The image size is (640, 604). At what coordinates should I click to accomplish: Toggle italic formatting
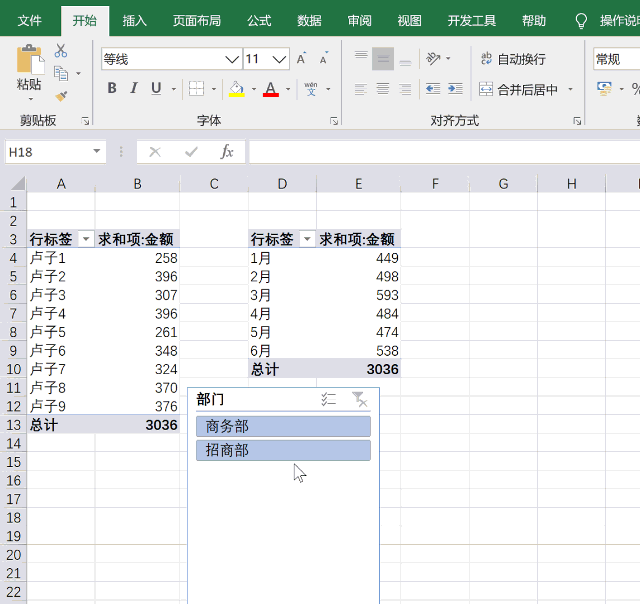pyautogui.click(x=133, y=88)
